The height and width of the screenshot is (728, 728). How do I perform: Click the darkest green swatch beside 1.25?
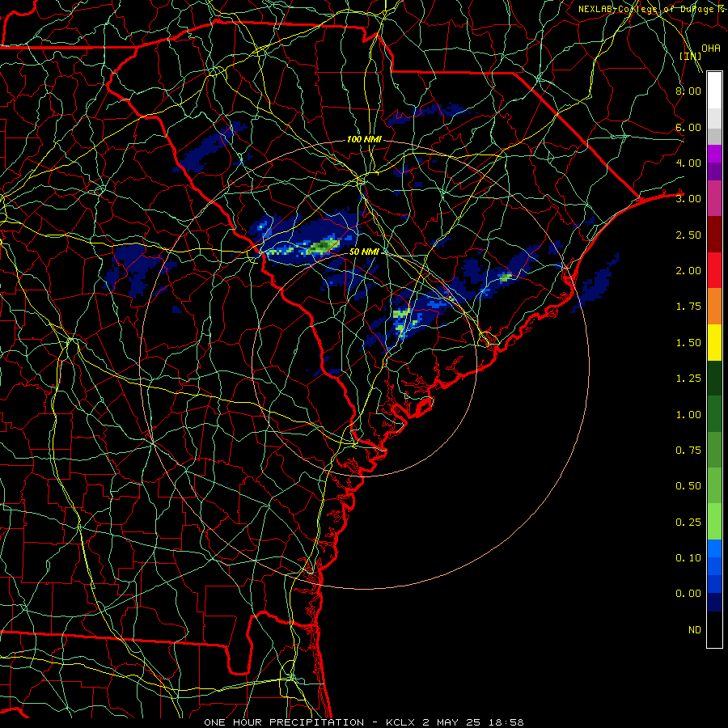(x=714, y=379)
